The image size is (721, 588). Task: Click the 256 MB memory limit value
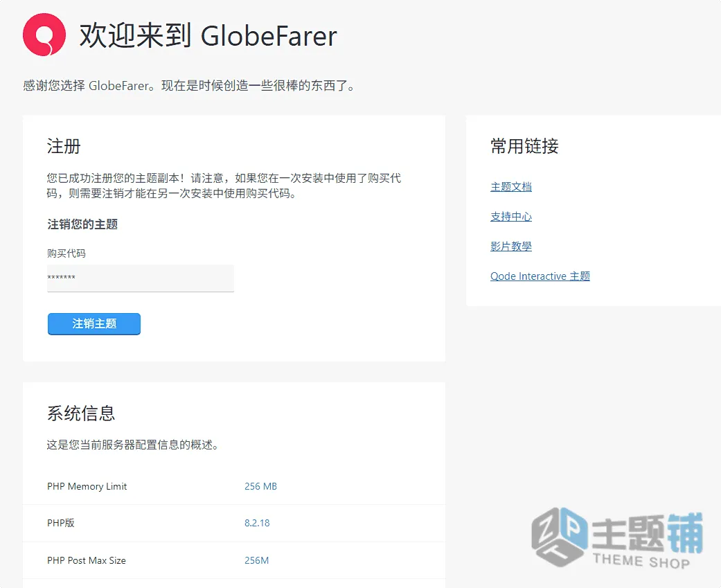(260, 486)
